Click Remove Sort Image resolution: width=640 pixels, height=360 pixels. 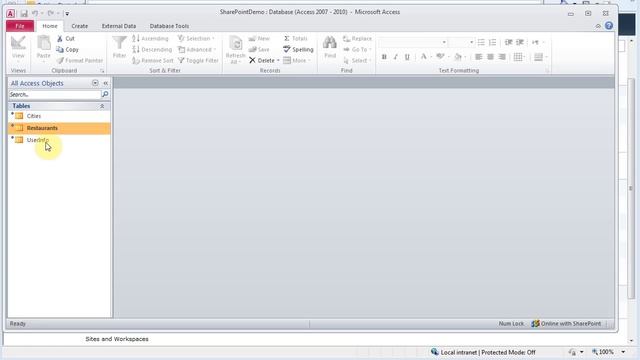tap(153, 60)
